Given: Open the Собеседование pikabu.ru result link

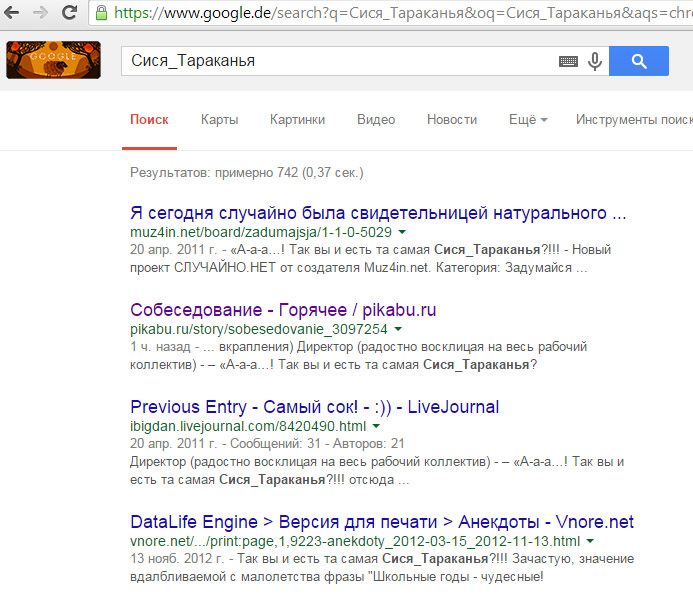Looking at the screenshot, I should (x=283, y=310).
